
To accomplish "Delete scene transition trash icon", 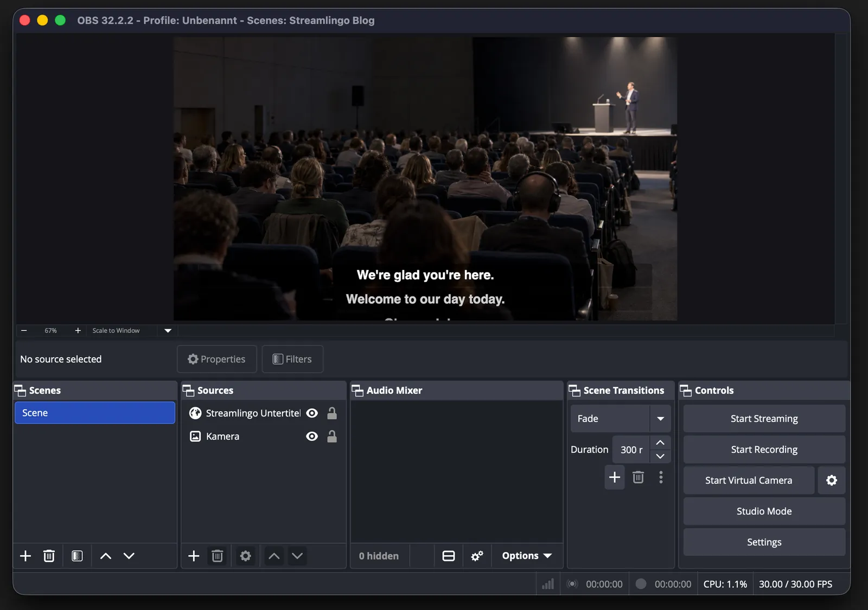I will (638, 477).
